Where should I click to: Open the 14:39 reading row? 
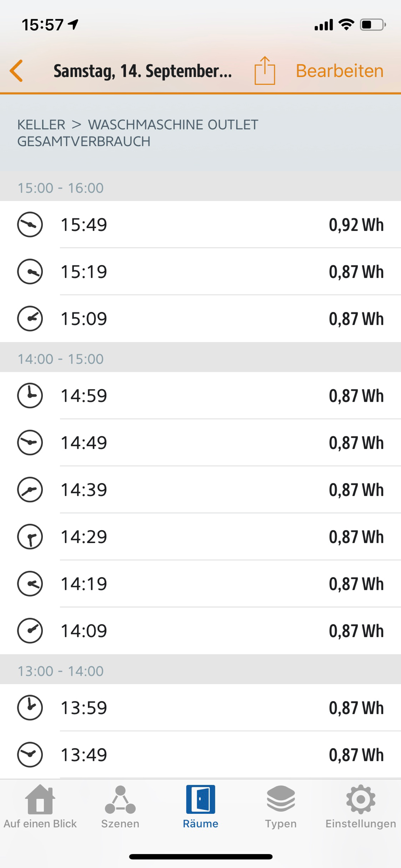coord(200,490)
